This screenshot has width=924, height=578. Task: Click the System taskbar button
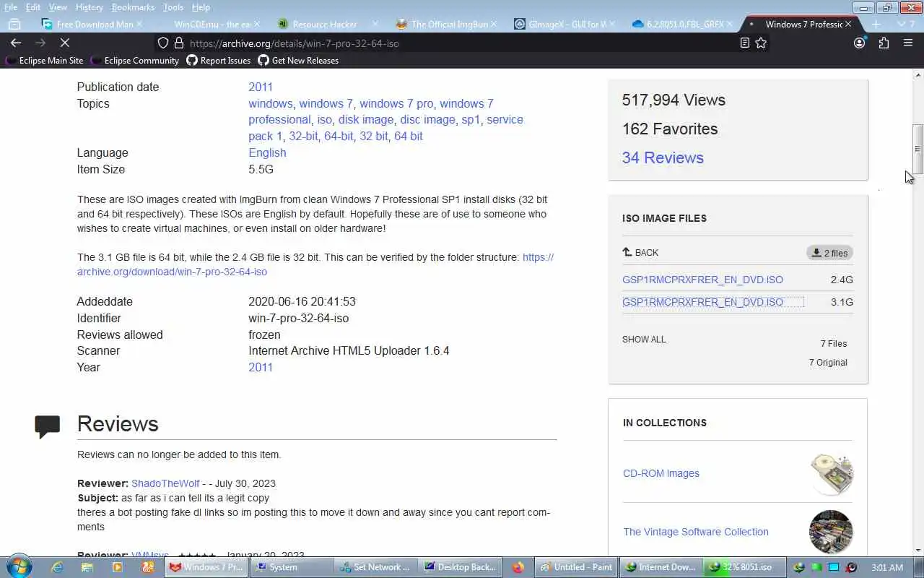(x=291, y=567)
